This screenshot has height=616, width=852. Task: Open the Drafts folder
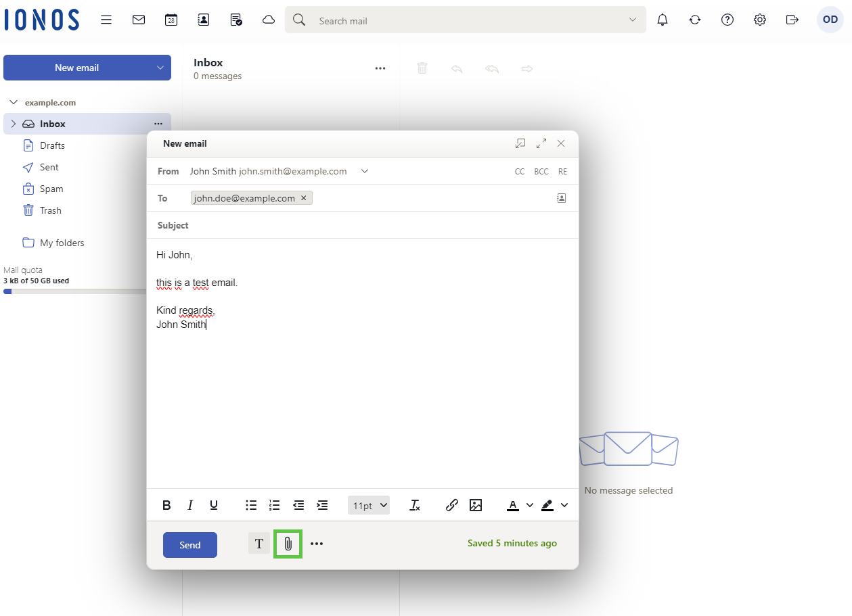[52, 145]
